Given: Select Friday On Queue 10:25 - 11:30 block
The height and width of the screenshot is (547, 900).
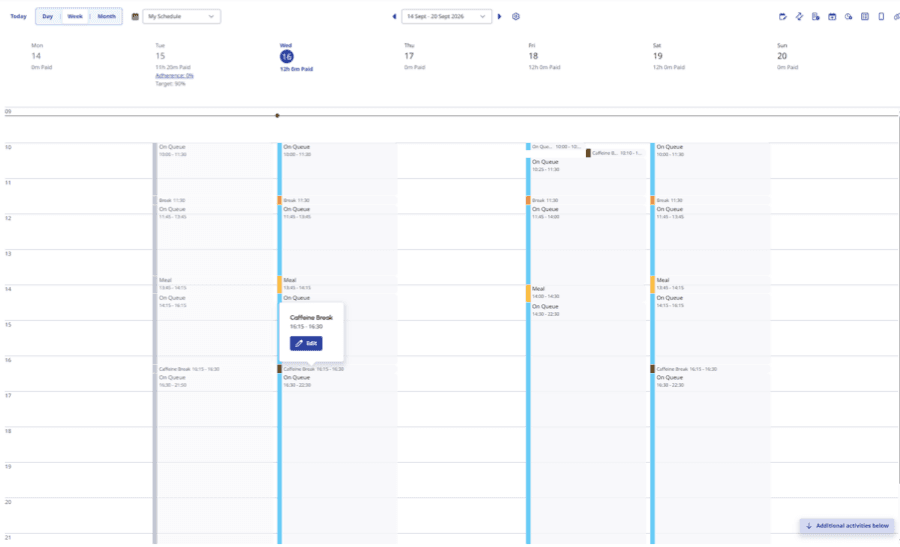Looking at the screenshot, I should 587,177.
